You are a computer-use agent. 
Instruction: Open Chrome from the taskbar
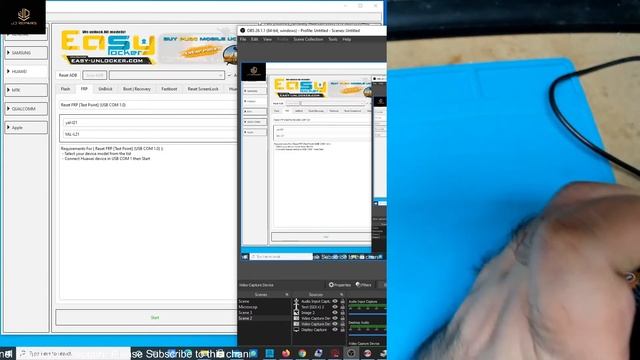click(302, 353)
